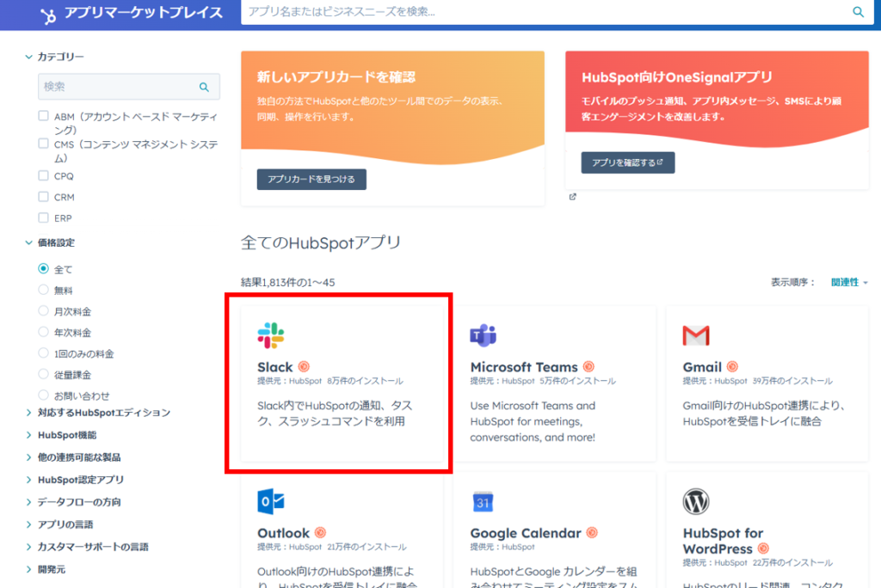Open the Slack app title
Viewport: 881px width, 588px height.
point(274,367)
